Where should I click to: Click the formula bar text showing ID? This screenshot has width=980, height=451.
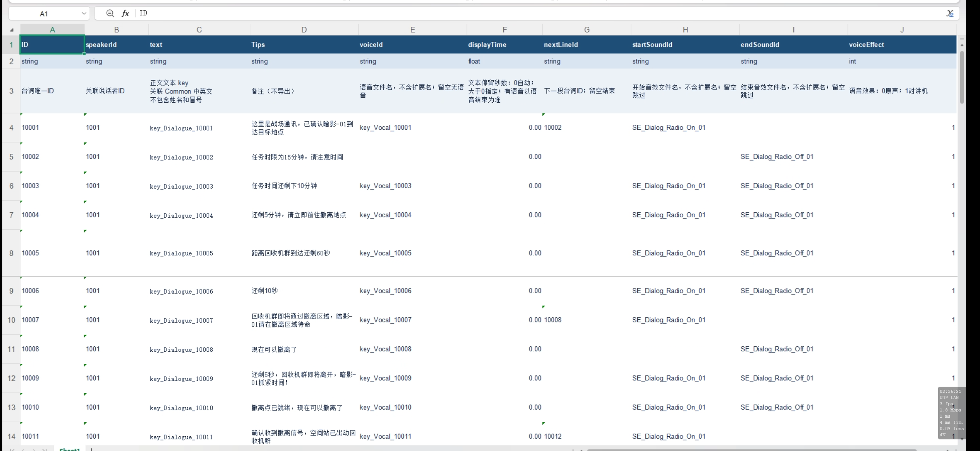click(144, 13)
